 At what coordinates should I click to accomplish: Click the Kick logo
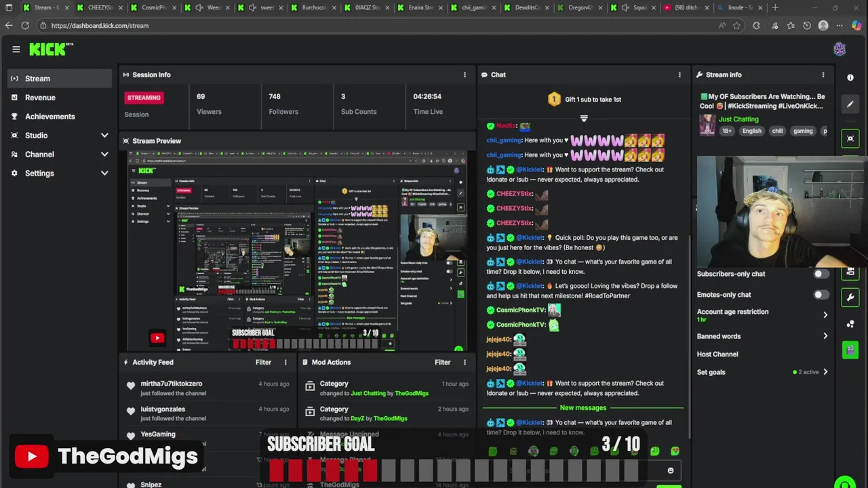point(51,49)
